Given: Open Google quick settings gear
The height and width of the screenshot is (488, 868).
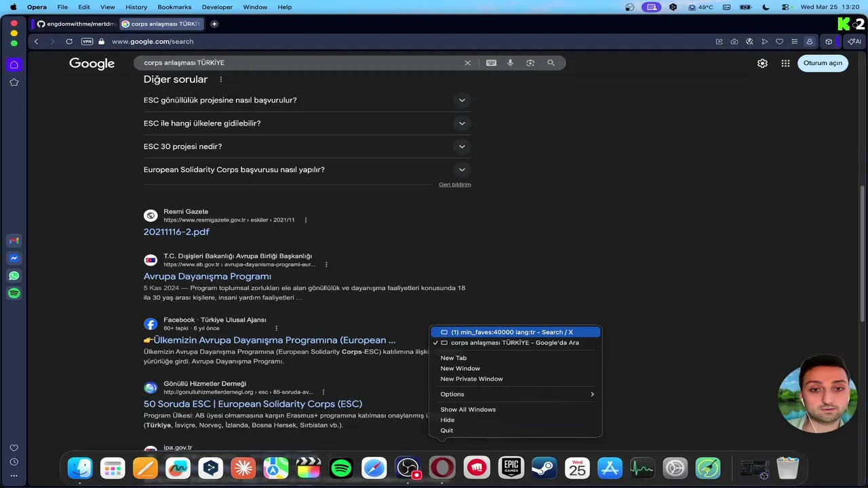Looking at the screenshot, I should (x=762, y=63).
